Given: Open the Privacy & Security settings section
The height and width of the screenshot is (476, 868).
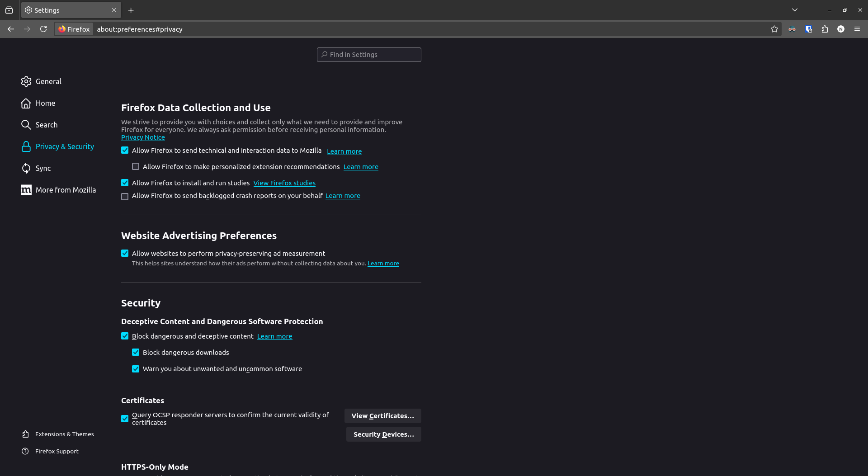Looking at the screenshot, I should (x=65, y=146).
